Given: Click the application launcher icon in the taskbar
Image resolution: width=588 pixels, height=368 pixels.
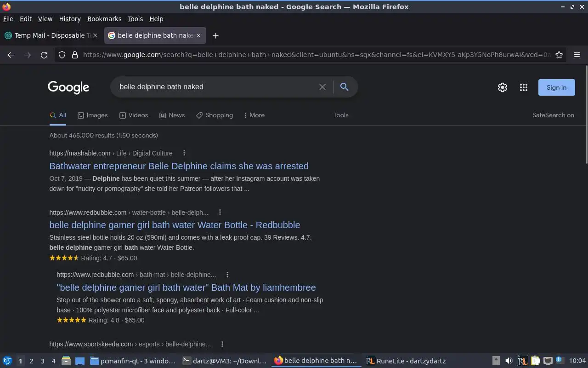Looking at the screenshot, I should click(x=7, y=361).
